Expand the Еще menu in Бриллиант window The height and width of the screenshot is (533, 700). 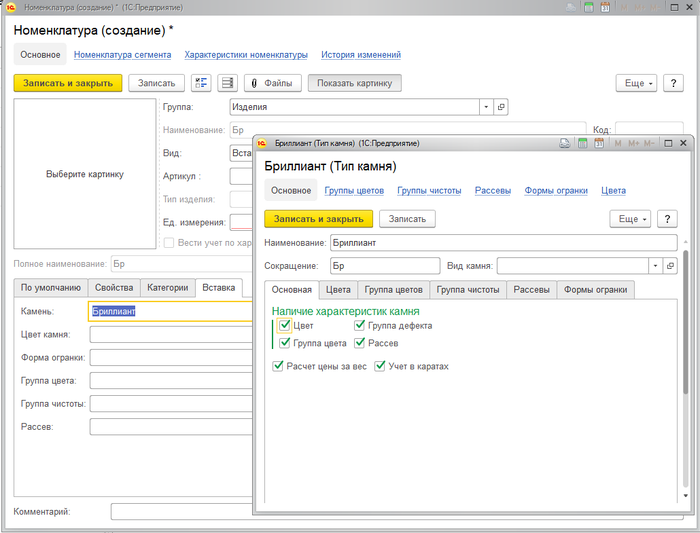tap(631, 218)
